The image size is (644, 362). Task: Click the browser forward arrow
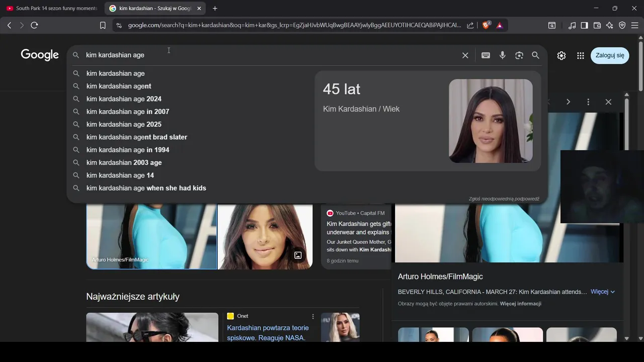tap(22, 25)
